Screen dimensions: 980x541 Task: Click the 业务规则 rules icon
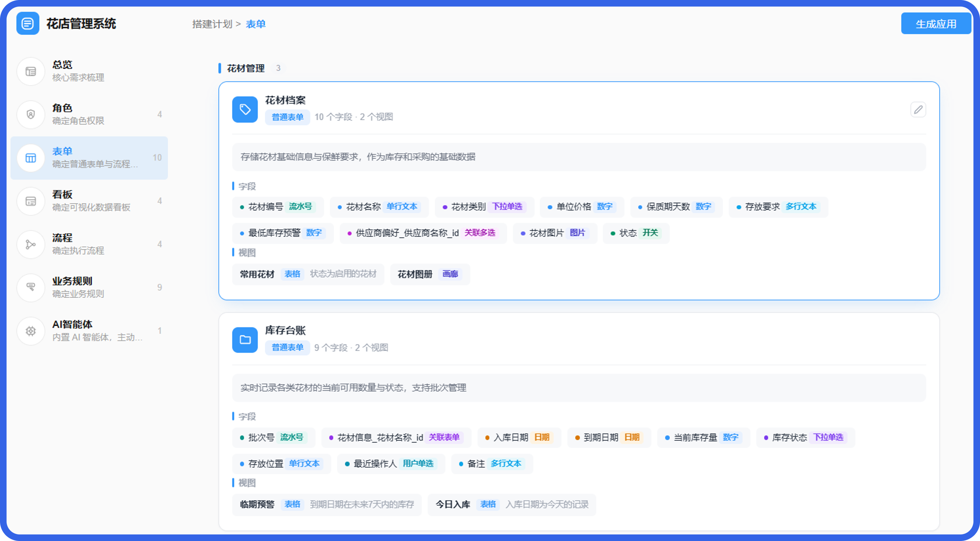pos(31,288)
